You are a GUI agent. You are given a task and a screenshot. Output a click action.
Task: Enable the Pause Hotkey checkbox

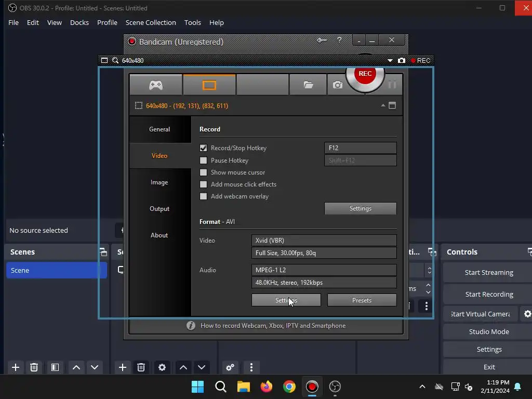[x=203, y=160]
